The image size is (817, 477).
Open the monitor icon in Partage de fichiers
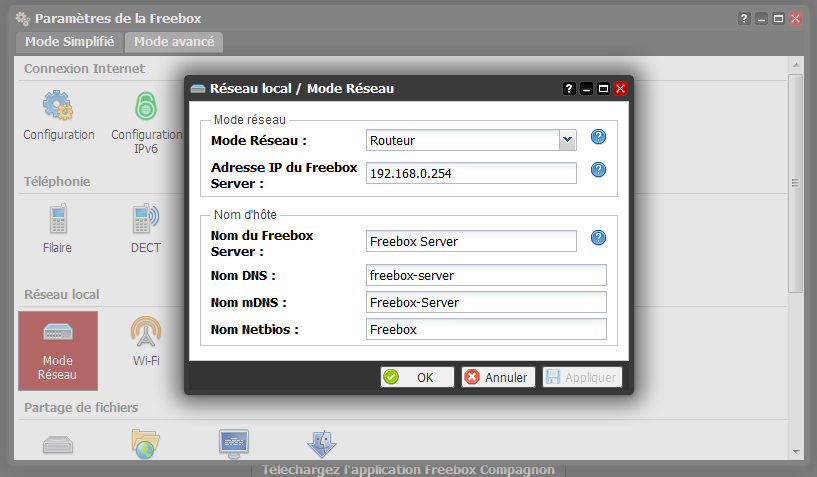coord(233,444)
